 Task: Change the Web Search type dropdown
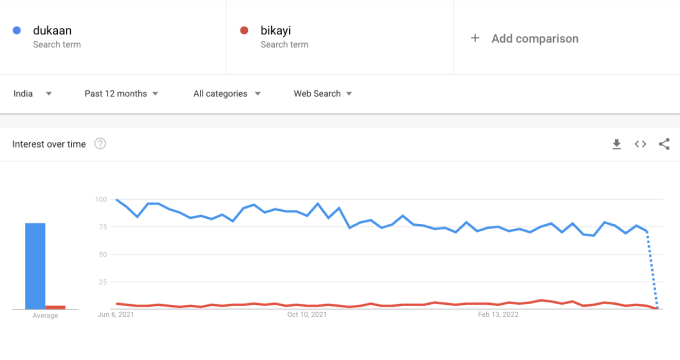(323, 94)
